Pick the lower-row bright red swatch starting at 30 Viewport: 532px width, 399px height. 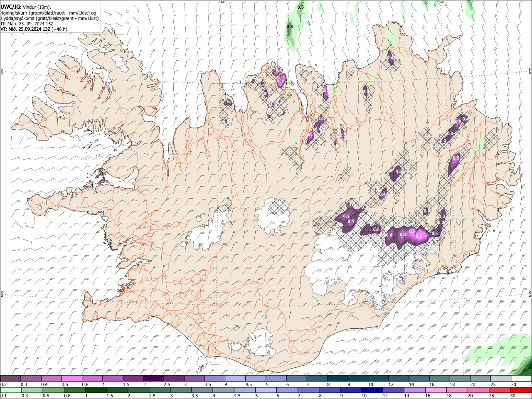pyautogui.click(x=521, y=390)
